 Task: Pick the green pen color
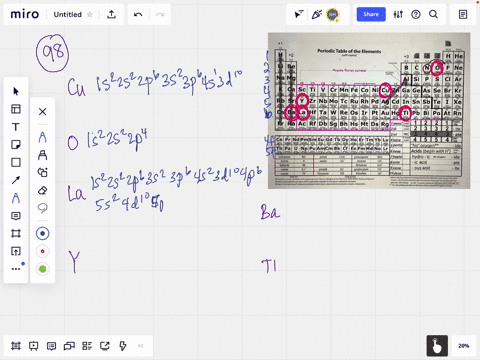point(42,269)
